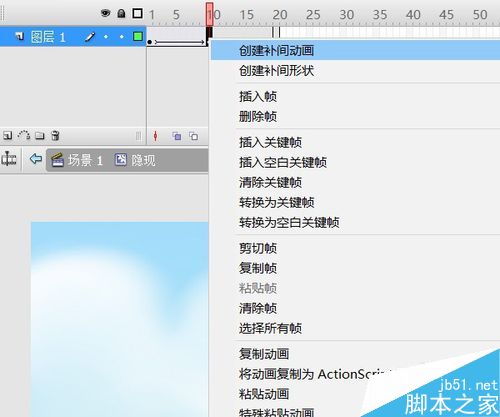Click the add motion guide layer icon

(24, 135)
